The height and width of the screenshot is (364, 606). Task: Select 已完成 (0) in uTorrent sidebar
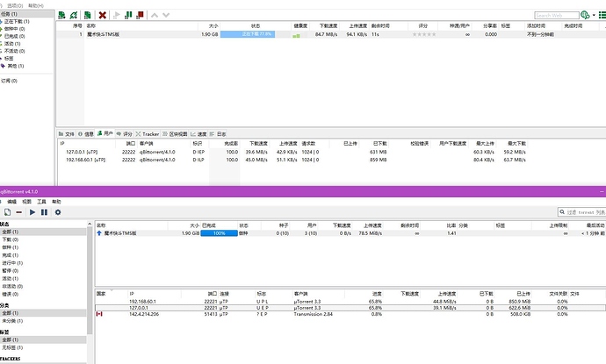point(15,36)
